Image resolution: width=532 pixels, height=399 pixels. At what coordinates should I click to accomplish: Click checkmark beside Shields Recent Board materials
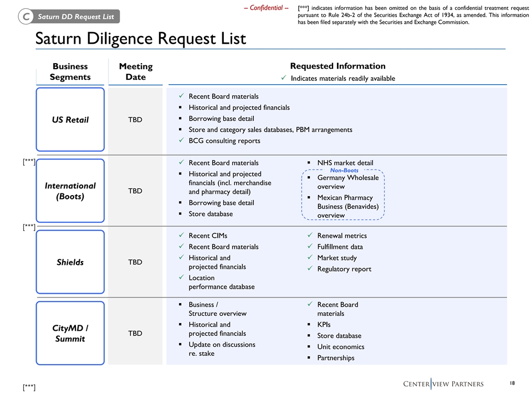[182, 246]
